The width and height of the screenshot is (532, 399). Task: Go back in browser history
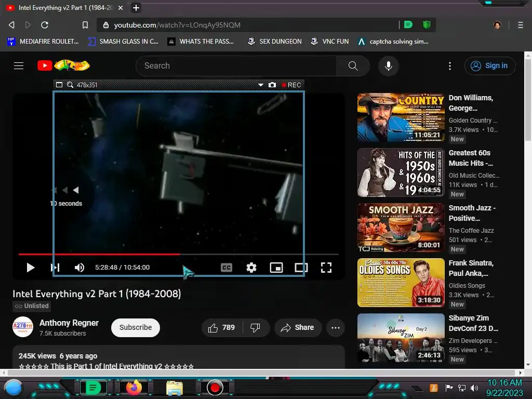(11, 25)
